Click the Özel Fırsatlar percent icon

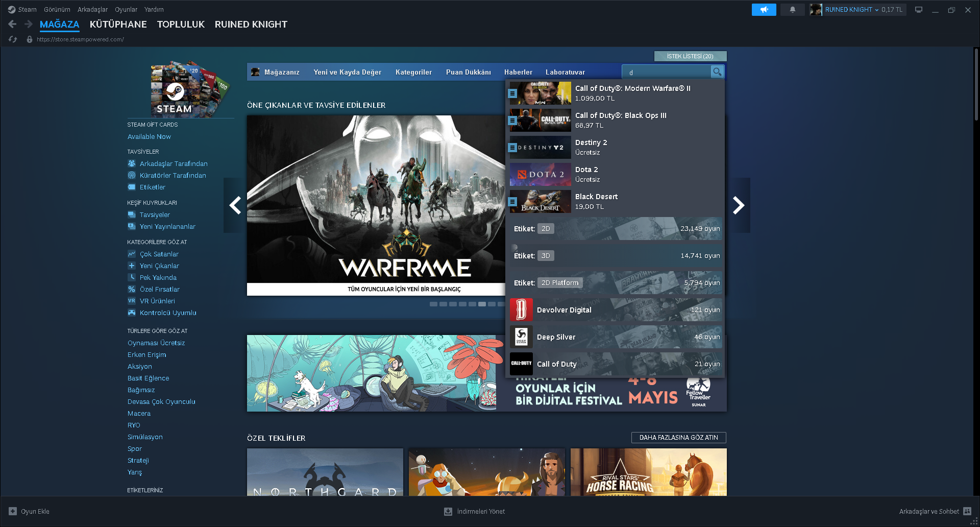coord(132,289)
